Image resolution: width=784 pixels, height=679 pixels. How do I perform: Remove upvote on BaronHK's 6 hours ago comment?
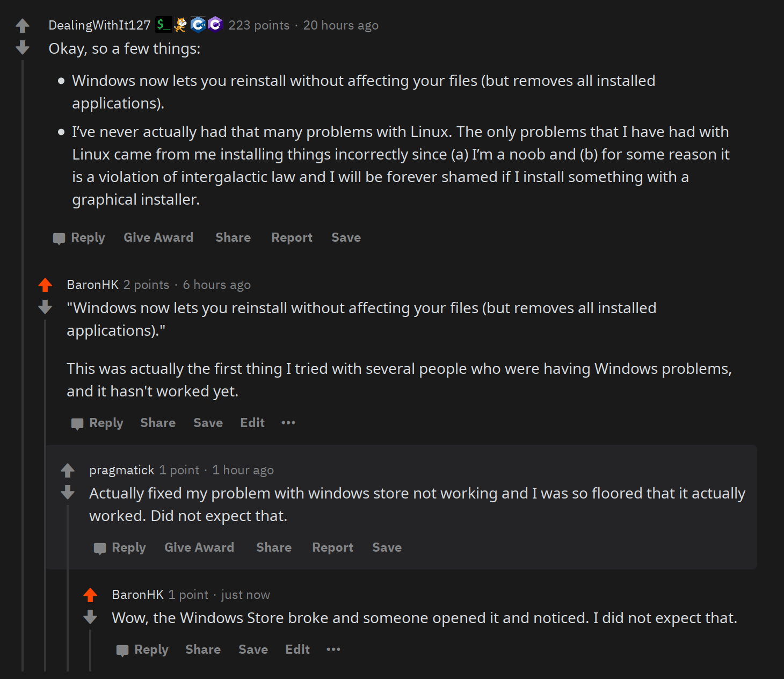coord(45,285)
